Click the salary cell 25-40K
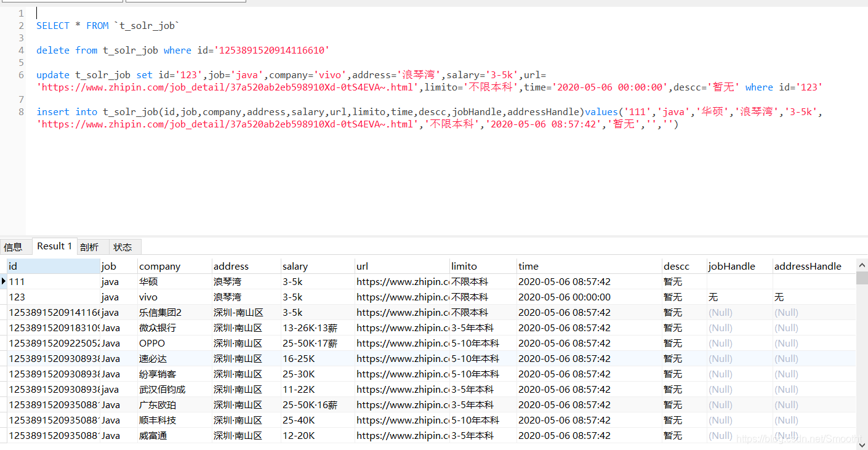Viewport: 868px width, 450px height. (318, 420)
